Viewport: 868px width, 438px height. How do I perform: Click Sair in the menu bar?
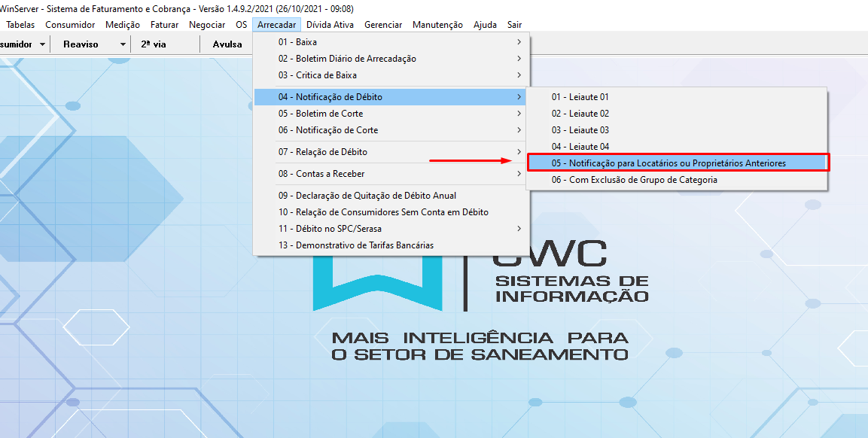click(x=514, y=25)
